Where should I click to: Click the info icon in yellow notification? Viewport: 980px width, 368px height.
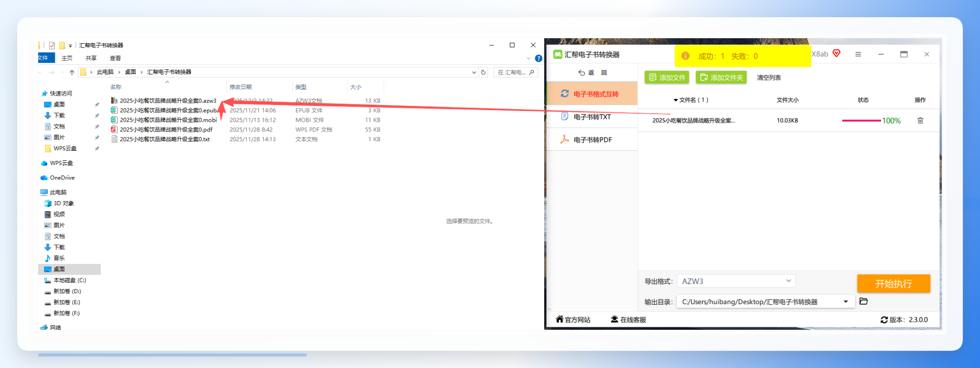coord(685,56)
